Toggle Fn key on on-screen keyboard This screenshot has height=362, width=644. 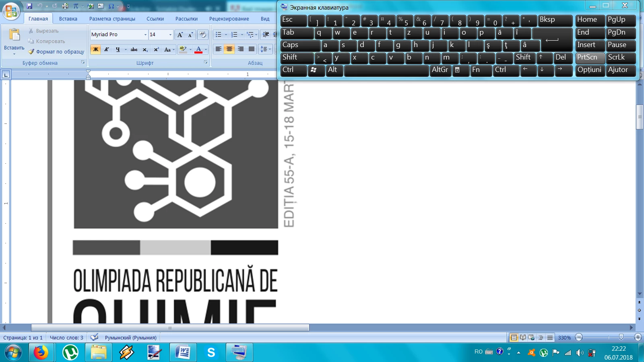tap(481, 70)
